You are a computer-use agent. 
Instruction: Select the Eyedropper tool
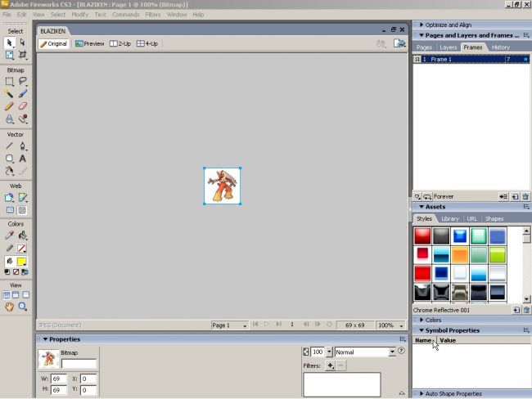(10, 235)
